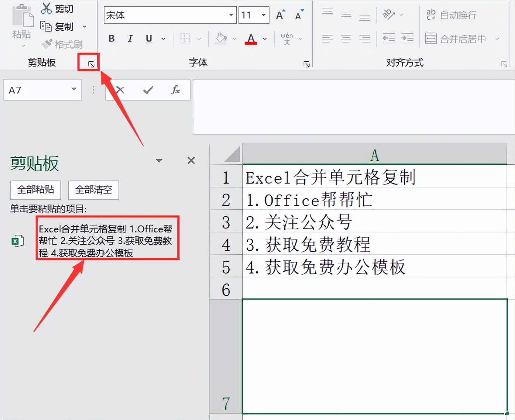Open the 宋体 font name dropdown
This screenshot has height=420, width=515.
(231, 15)
